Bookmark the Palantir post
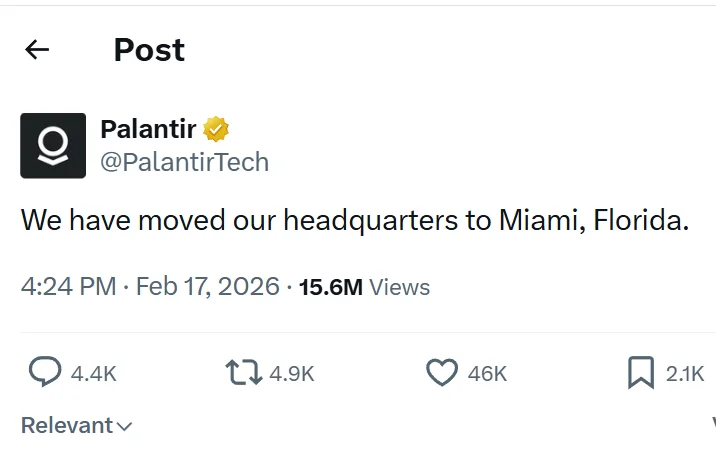Image resolution: width=716 pixels, height=458 pixels. click(x=640, y=373)
